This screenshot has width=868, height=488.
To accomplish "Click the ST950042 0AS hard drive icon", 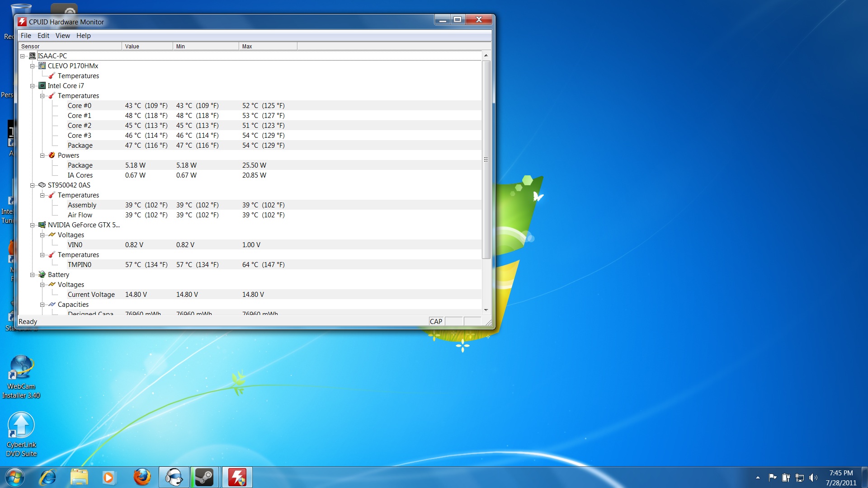I will coord(42,185).
